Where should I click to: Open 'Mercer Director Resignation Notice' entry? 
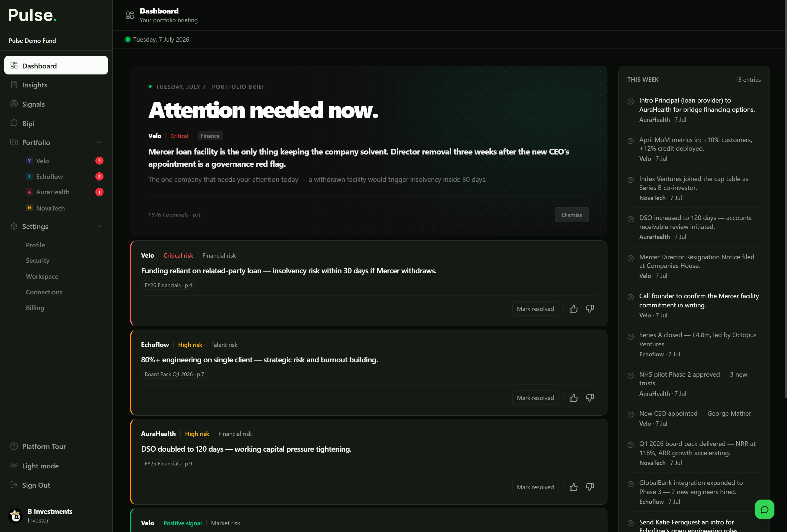694,266
